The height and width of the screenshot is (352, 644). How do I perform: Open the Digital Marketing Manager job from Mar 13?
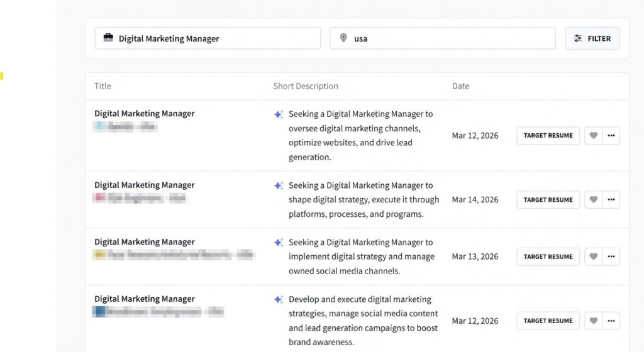[145, 242]
